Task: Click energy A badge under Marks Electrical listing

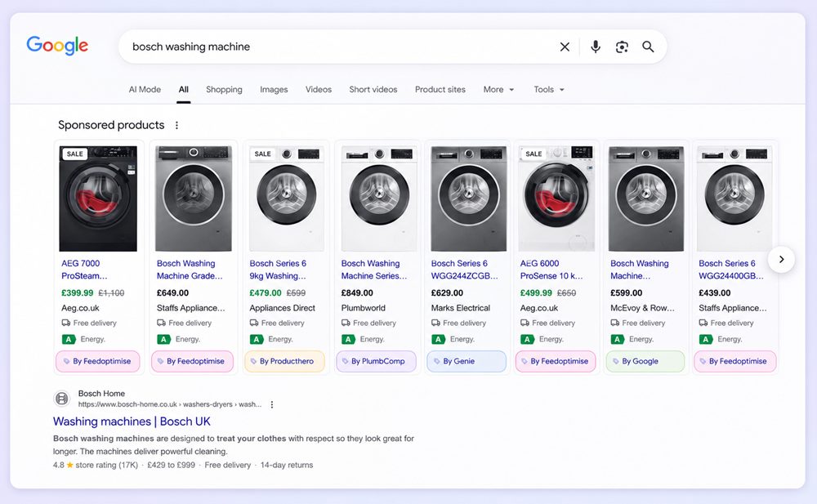Action: pyautogui.click(x=438, y=339)
